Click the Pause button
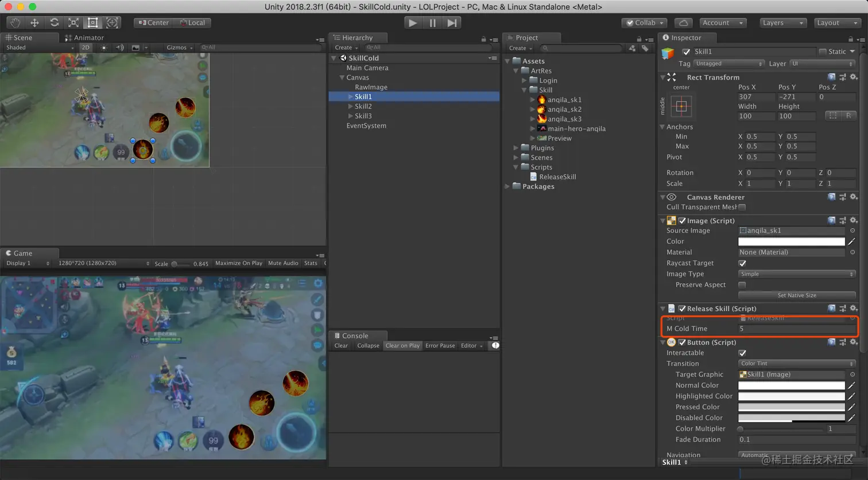The image size is (868, 480). pyautogui.click(x=432, y=22)
